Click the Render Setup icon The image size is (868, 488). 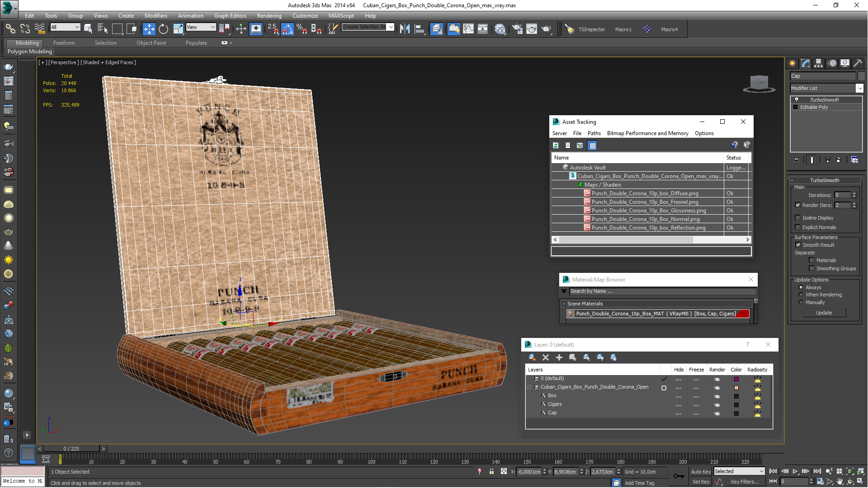(x=517, y=29)
